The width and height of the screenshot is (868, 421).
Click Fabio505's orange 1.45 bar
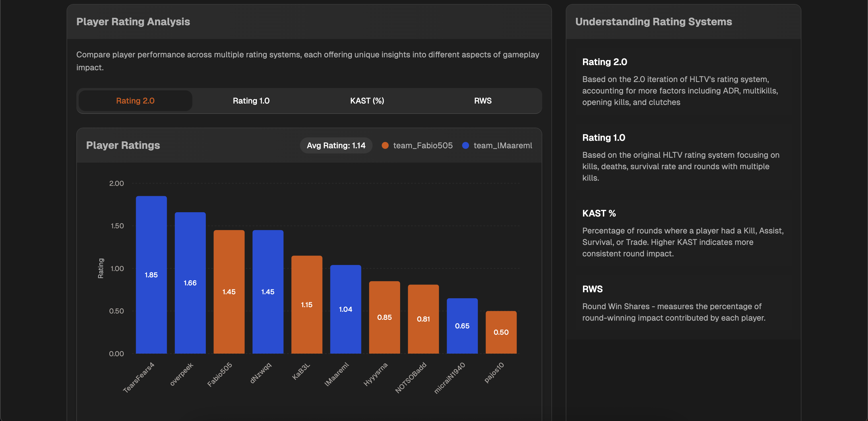(229, 292)
